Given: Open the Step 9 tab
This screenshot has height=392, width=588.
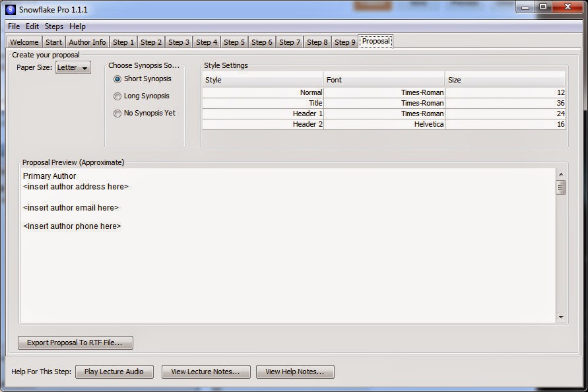Looking at the screenshot, I should pos(345,42).
